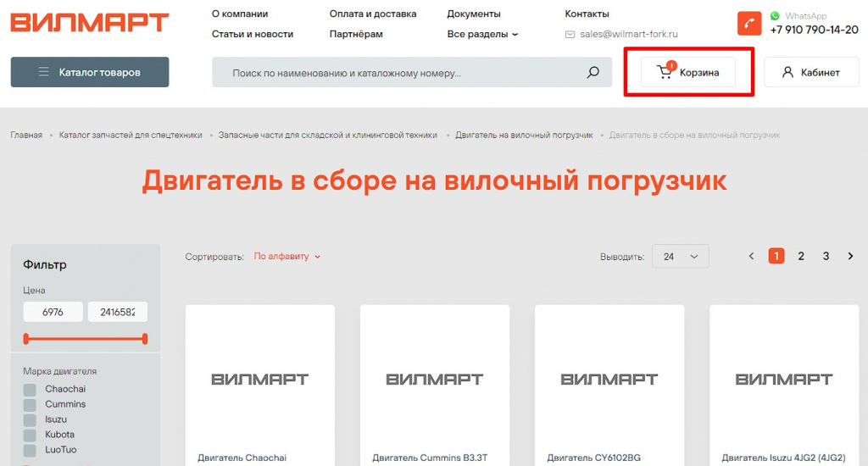The image size is (868, 466).
Task: Open the Двигатель CY6102BG product image
Action: [x=609, y=379]
